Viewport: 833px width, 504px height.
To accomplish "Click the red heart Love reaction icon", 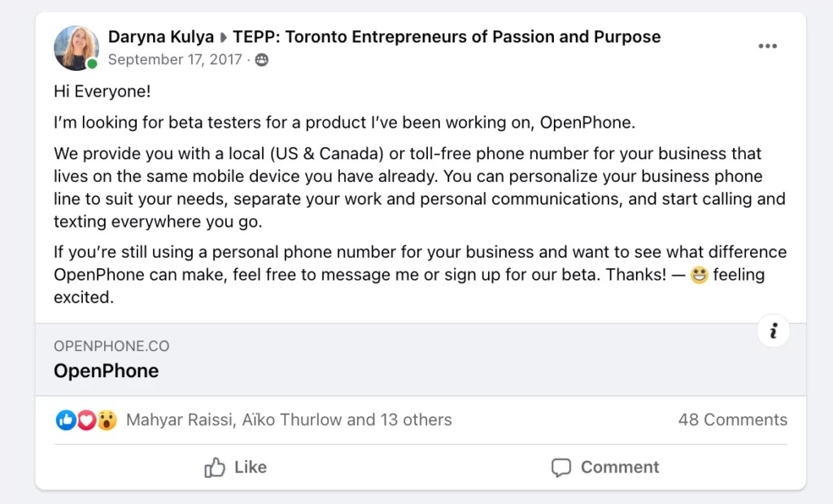I will tap(86, 420).
